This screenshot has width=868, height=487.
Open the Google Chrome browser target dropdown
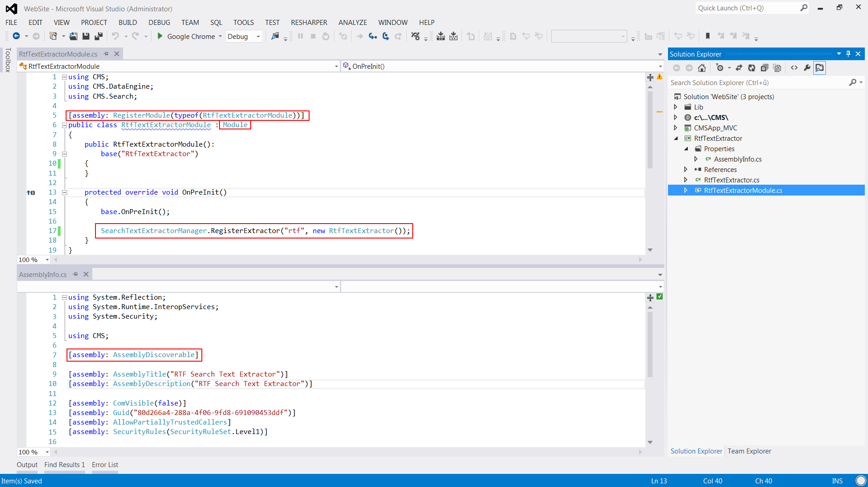pos(220,36)
